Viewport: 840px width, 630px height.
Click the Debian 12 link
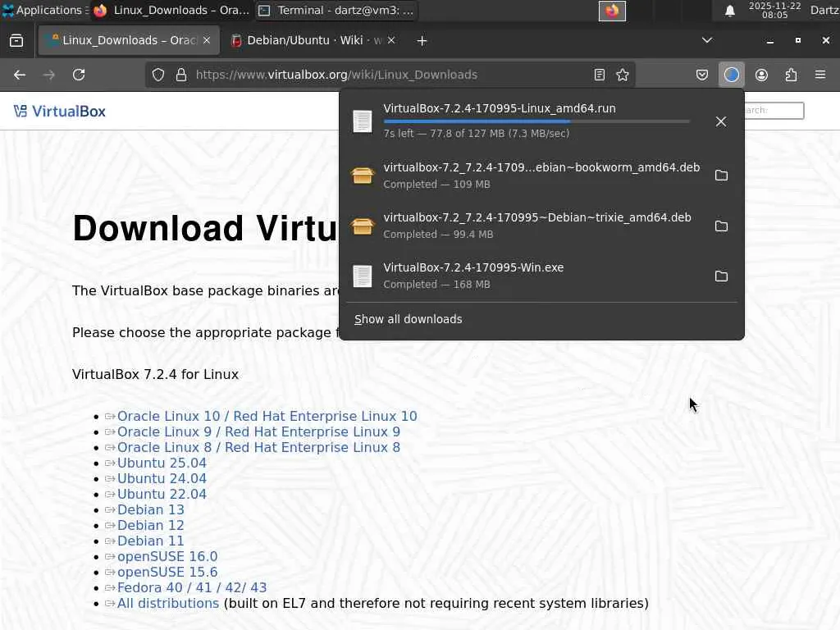151,525
